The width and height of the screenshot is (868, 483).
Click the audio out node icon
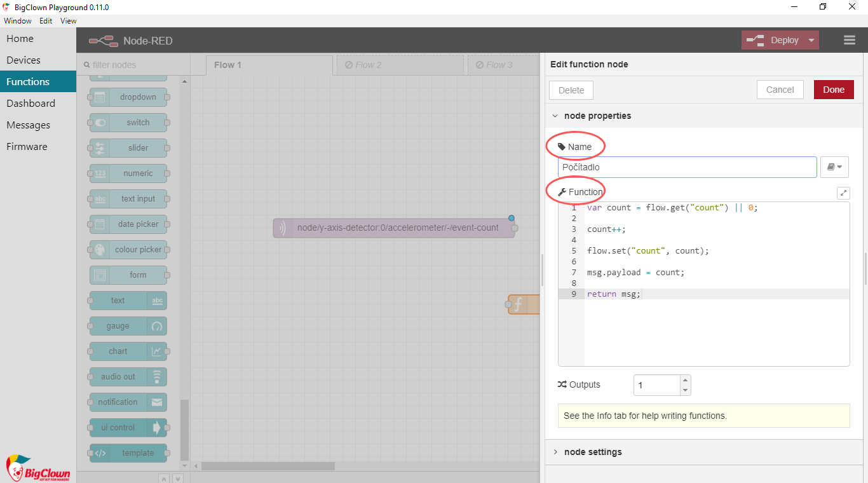(x=157, y=377)
